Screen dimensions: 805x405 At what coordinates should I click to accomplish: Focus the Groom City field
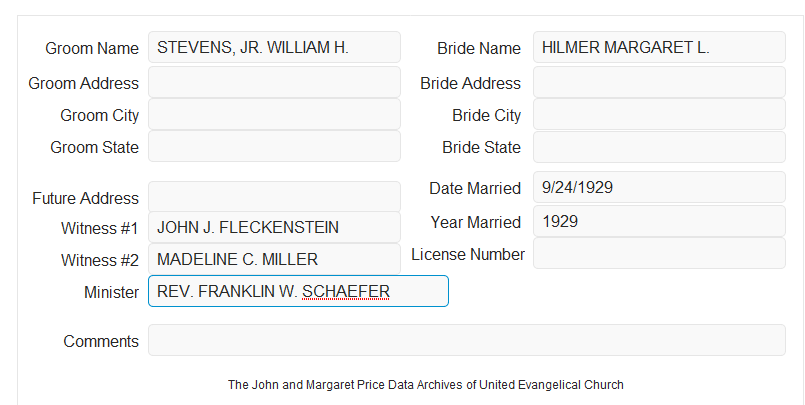(x=274, y=114)
